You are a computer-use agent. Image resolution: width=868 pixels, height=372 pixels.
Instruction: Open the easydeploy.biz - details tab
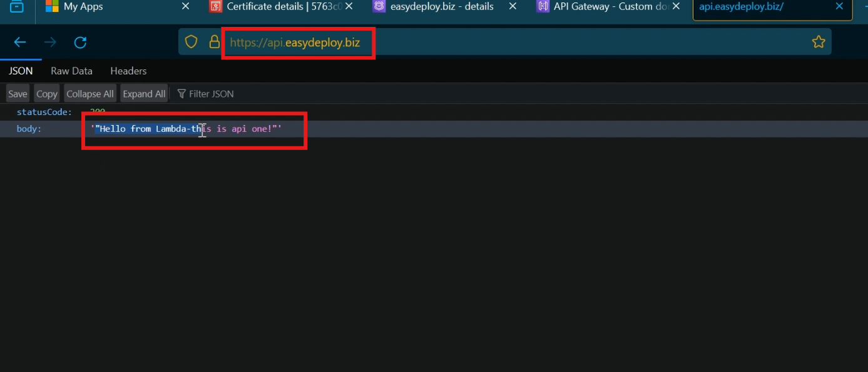point(444,7)
